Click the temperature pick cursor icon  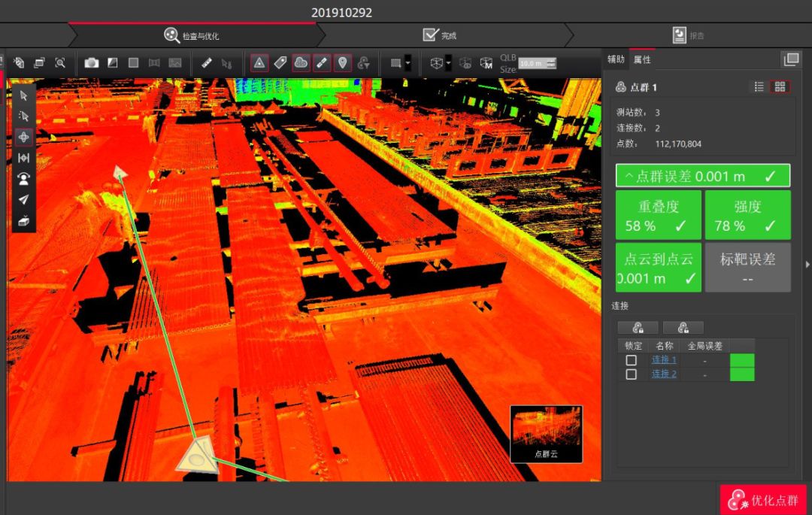[x=226, y=64]
